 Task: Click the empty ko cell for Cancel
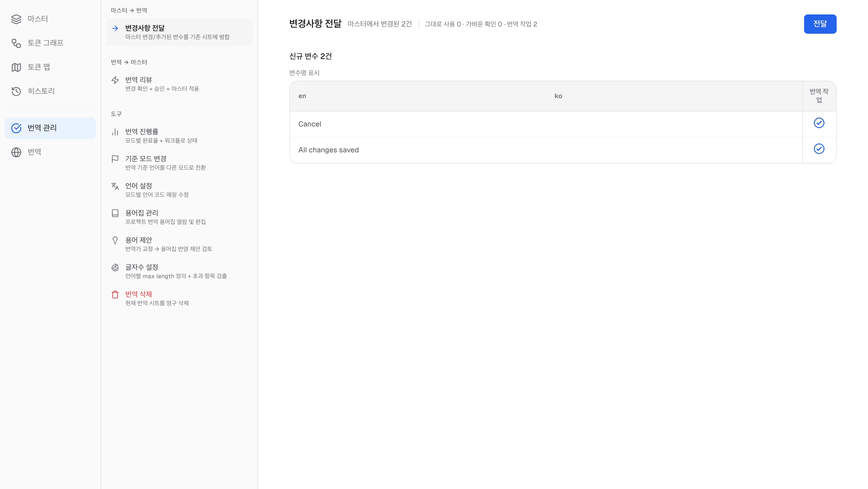pos(674,124)
